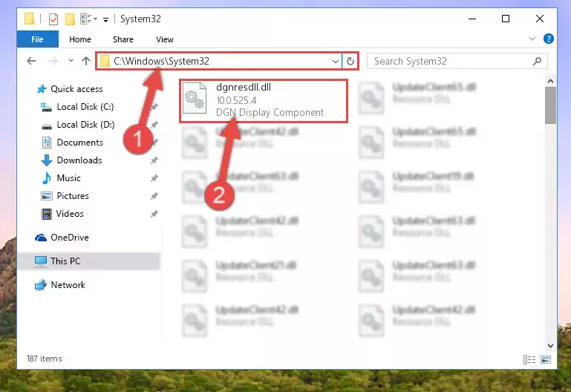Click the Search System32 field
The height and width of the screenshot is (392, 571).
coord(457,61)
